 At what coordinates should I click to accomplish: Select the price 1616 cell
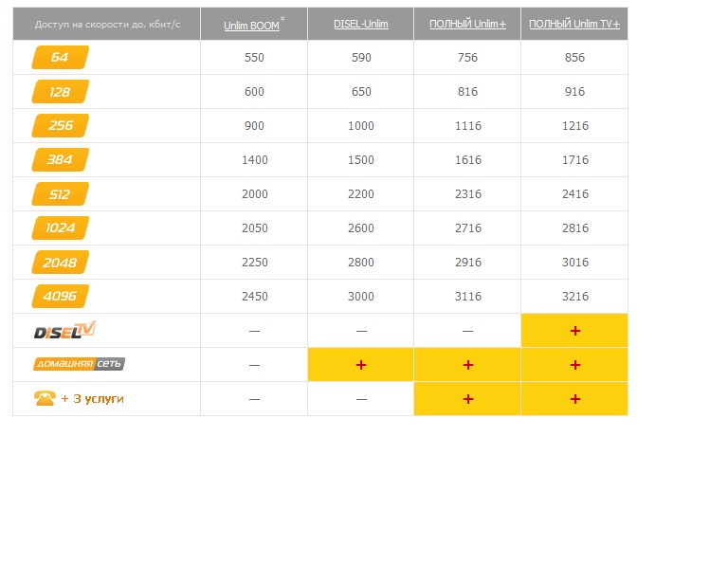[x=468, y=159]
